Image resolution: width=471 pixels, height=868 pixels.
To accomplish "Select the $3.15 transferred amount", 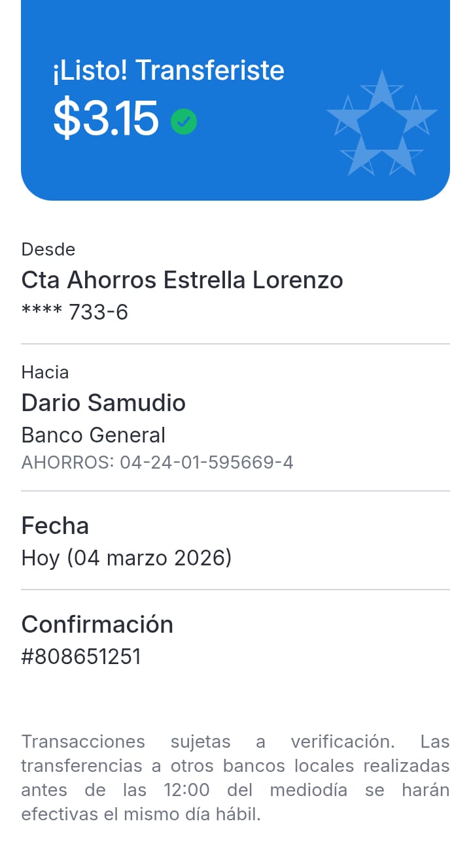I will (x=106, y=119).
